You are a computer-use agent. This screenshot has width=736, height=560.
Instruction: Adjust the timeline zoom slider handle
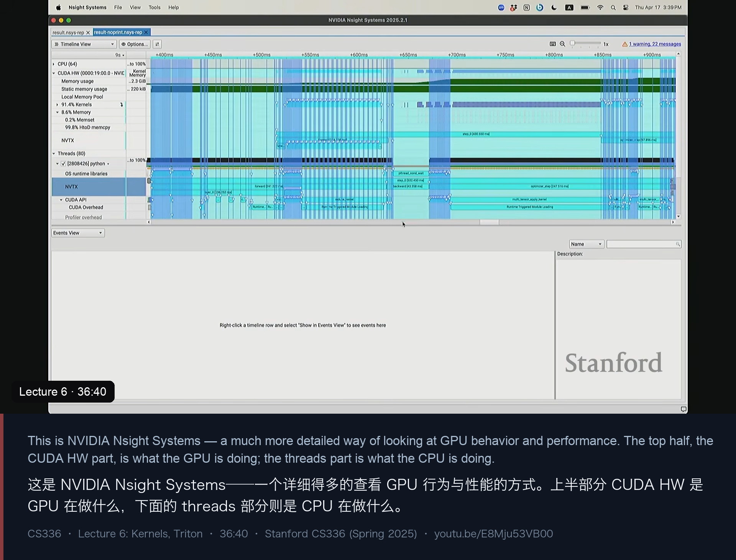click(572, 43)
